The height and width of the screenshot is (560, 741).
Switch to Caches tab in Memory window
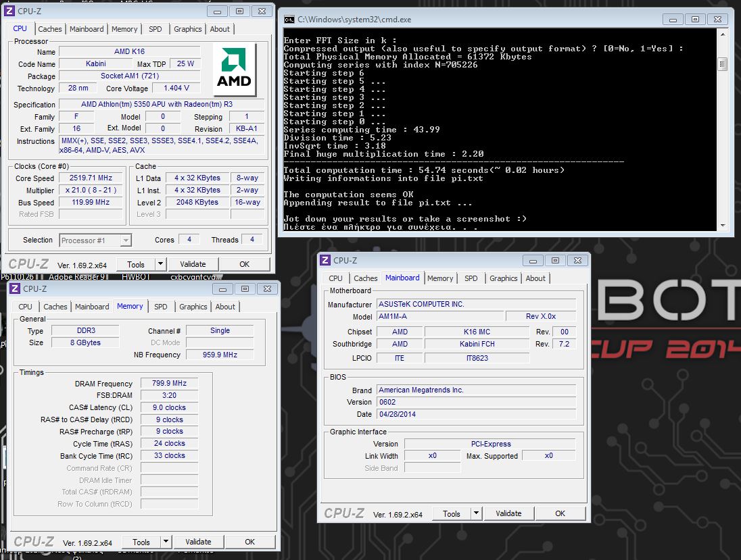pos(55,307)
